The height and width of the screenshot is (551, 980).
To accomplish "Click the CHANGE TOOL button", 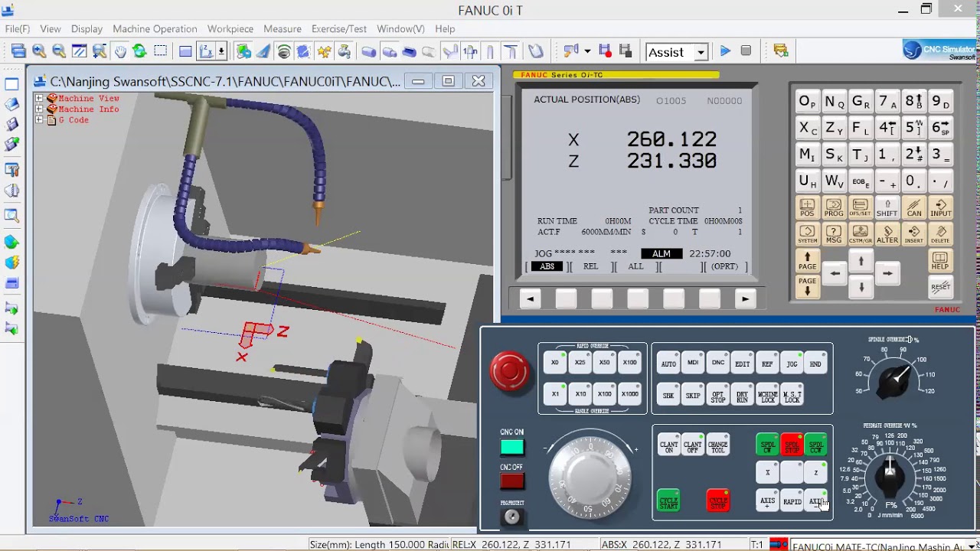I will coord(717,445).
